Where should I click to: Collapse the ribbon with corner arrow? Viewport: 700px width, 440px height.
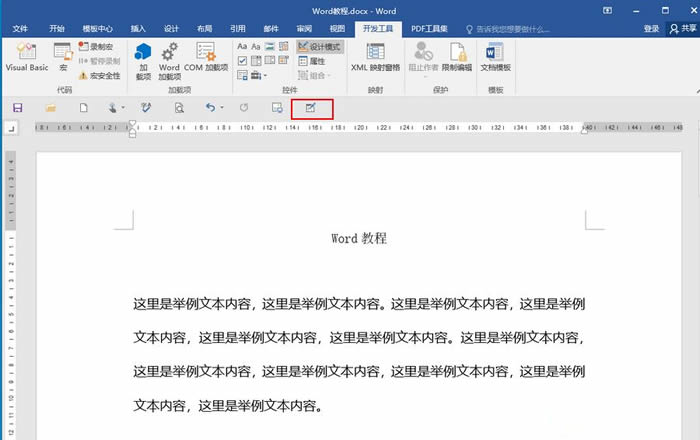tap(697, 91)
